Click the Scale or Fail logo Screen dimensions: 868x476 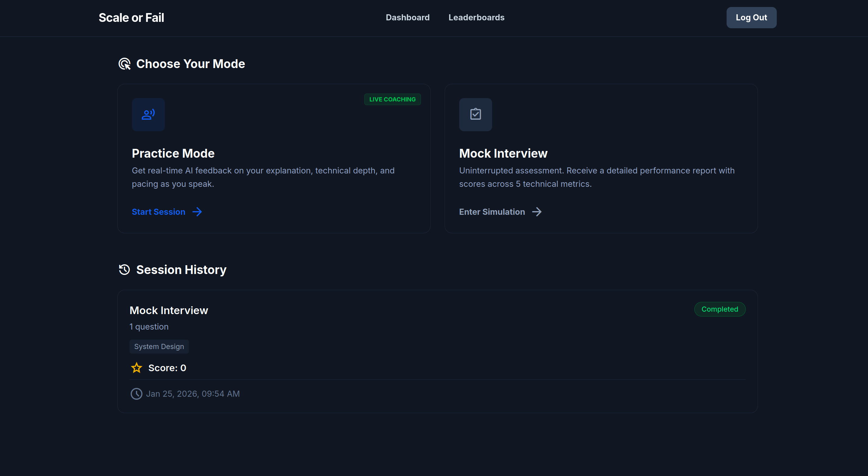[131, 18]
